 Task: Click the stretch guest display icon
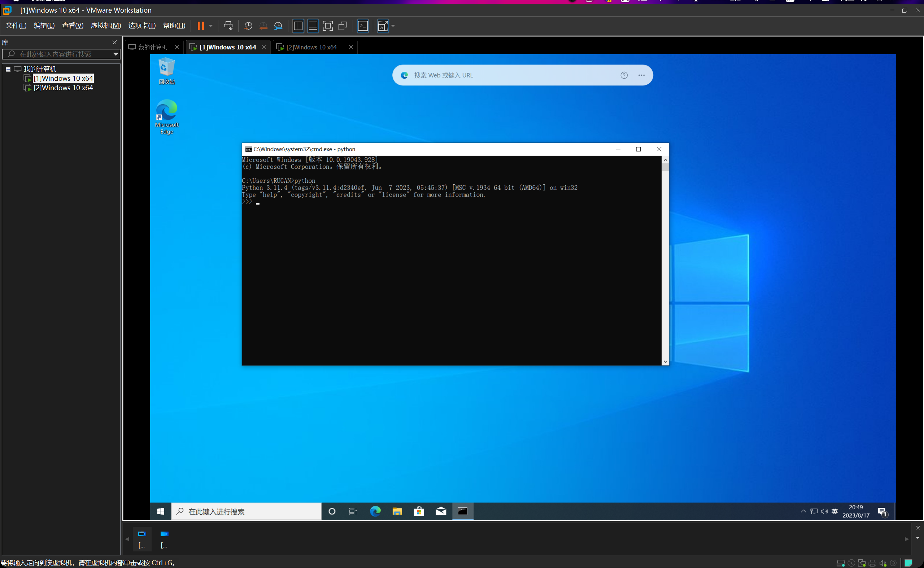point(383,26)
